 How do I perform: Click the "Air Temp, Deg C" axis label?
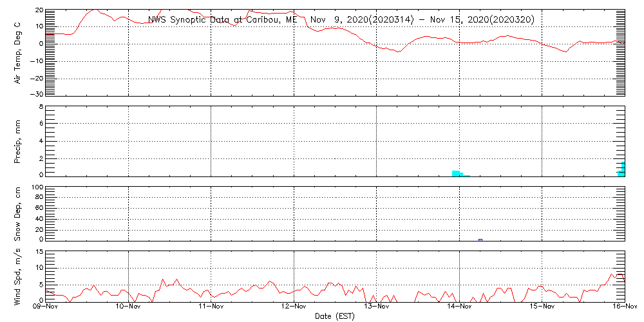coord(18,52)
